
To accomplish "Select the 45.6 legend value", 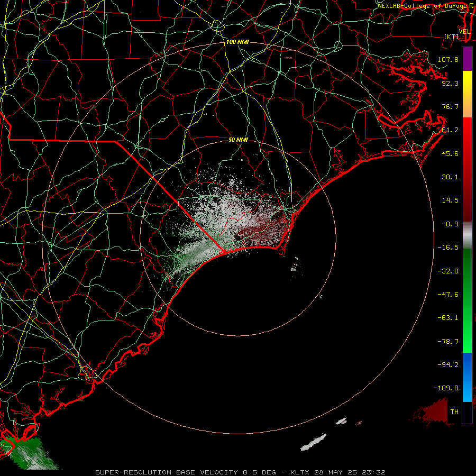I will [x=450, y=153].
